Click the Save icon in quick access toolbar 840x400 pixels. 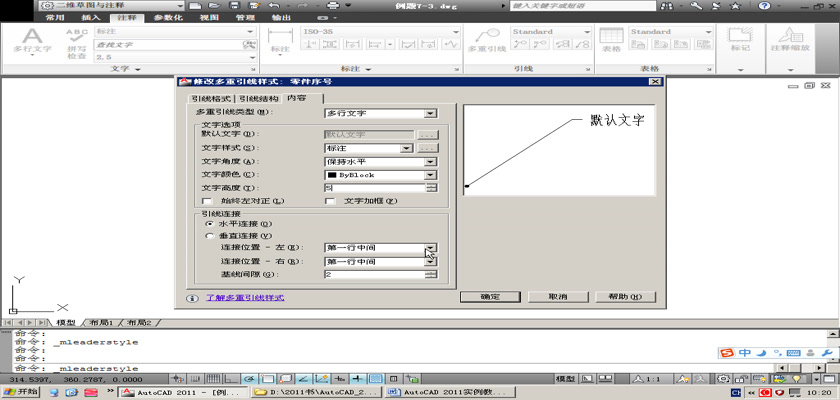(x=234, y=5)
